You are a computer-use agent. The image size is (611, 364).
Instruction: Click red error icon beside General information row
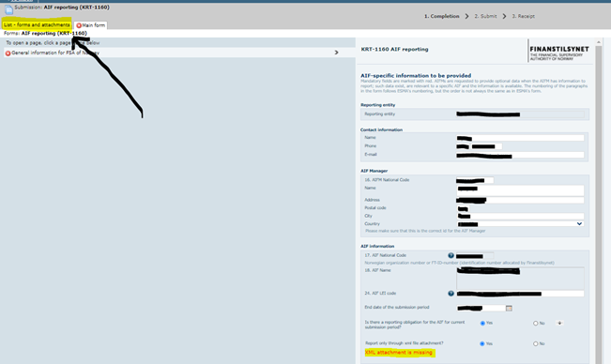point(8,53)
